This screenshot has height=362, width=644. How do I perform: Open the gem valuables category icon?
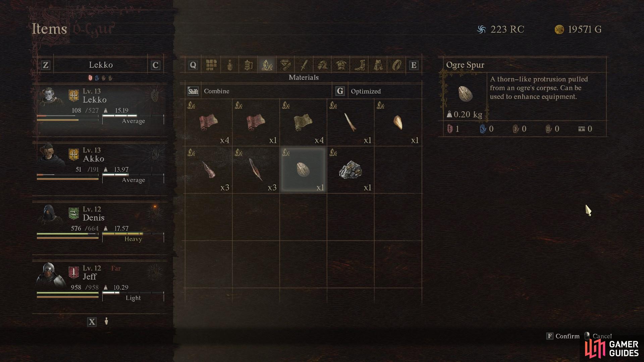(x=285, y=65)
